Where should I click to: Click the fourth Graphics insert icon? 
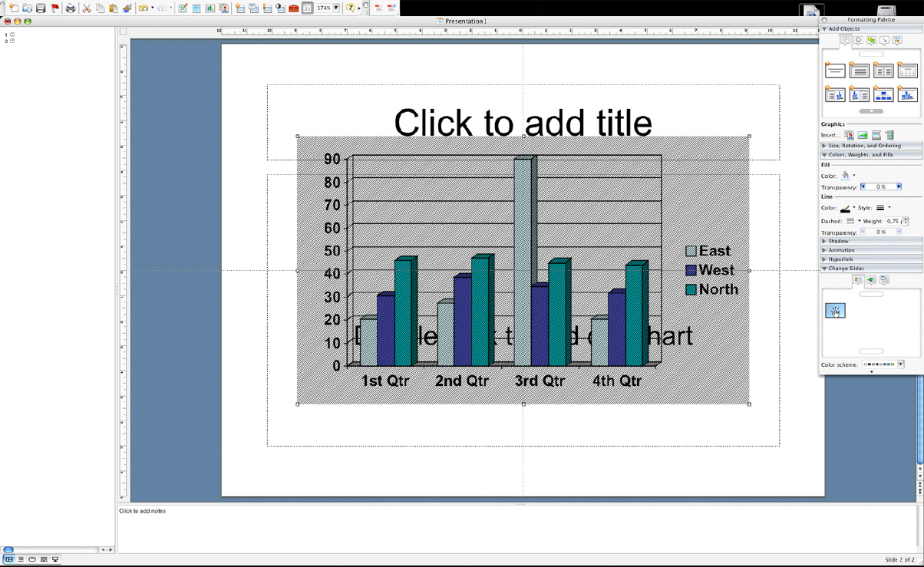click(x=890, y=135)
